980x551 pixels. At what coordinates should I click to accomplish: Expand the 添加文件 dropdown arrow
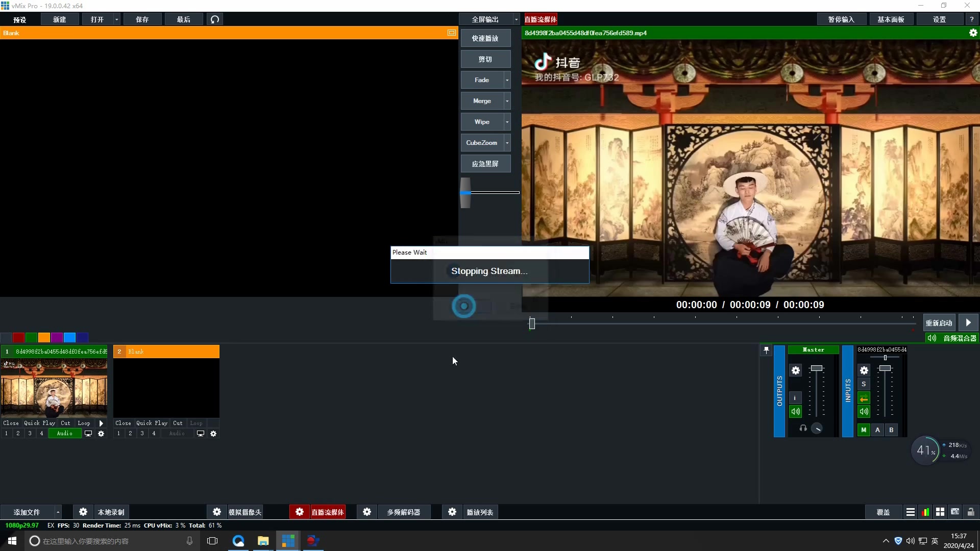click(x=58, y=512)
